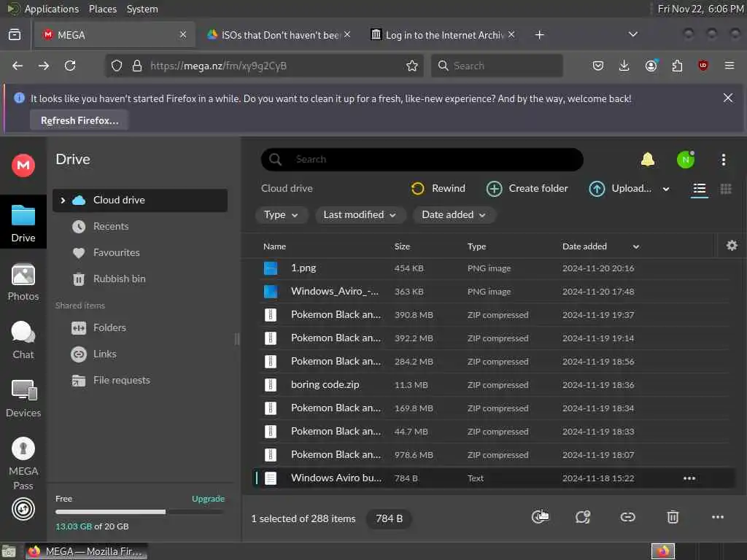Select the 1.png file row
Screen dimensions: 747x560
tap(494, 268)
